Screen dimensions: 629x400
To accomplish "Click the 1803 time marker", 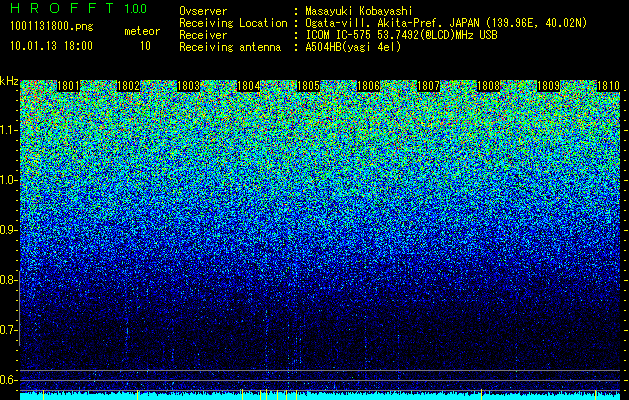I will point(189,86).
